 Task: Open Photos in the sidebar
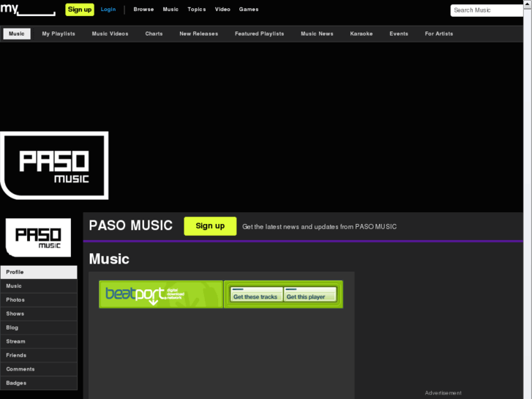tap(39, 300)
